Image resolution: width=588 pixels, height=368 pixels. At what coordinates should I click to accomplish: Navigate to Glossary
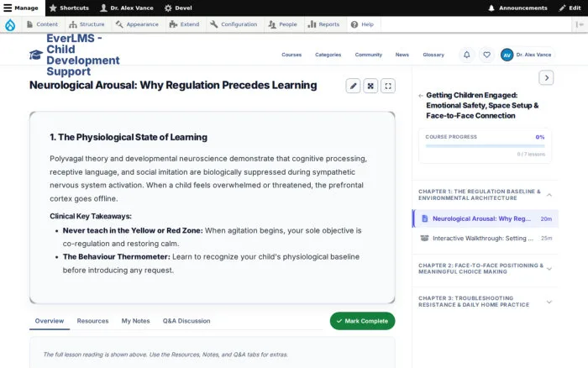(433, 55)
